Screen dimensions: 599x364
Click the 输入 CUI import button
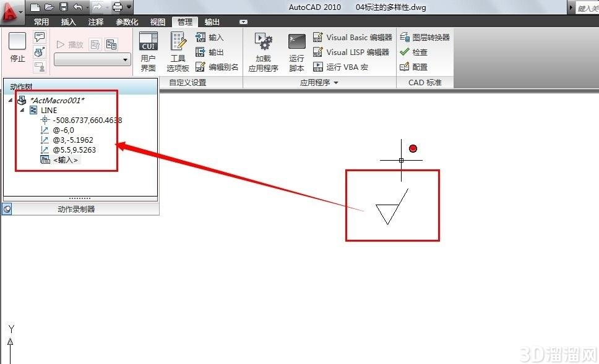tap(209, 38)
